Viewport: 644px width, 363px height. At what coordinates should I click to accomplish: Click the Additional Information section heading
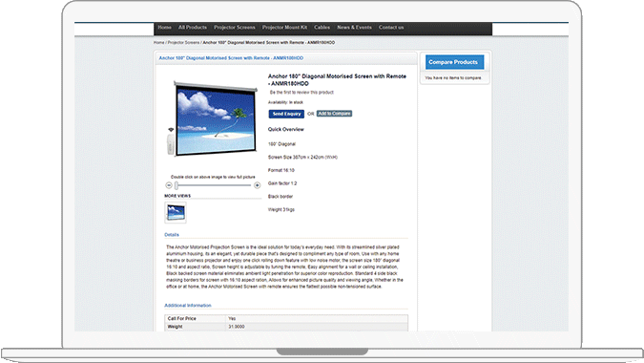coord(188,306)
